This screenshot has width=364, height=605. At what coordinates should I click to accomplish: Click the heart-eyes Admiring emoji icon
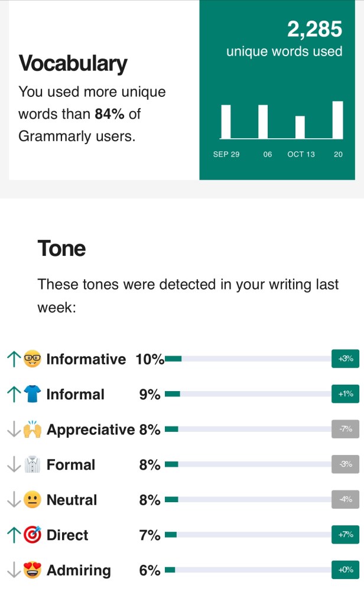tap(32, 570)
